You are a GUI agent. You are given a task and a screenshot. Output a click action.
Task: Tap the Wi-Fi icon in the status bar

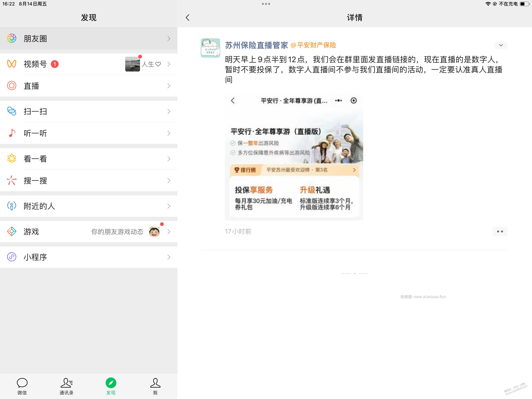point(488,4)
